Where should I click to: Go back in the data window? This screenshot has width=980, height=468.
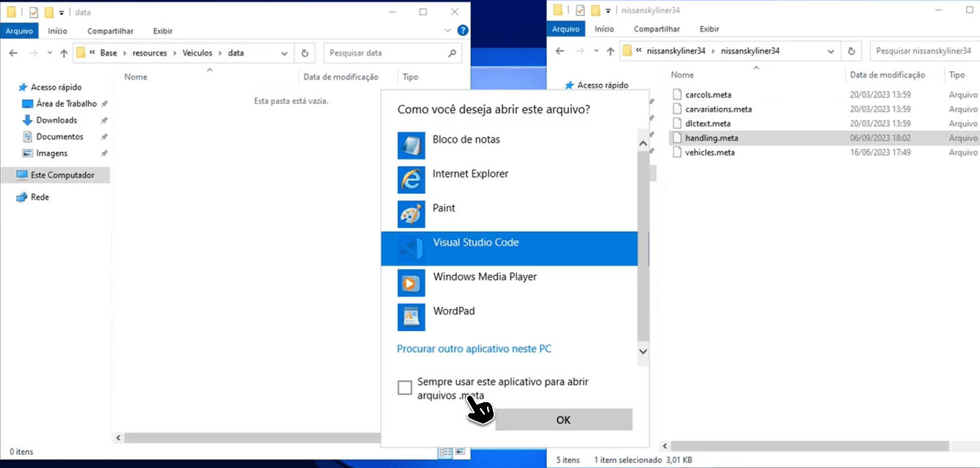pos(13,53)
